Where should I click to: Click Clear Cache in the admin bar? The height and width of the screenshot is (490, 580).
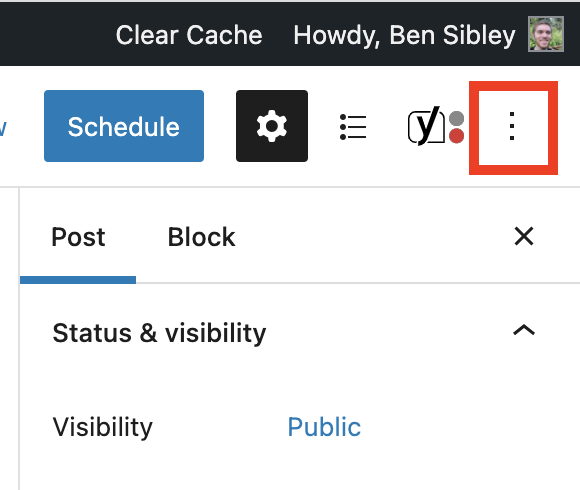coord(189,35)
